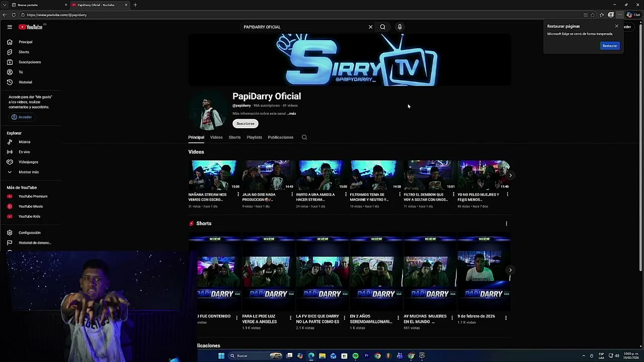Click the YouTube logo
The height and width of the screenshot is (362, 644).
click(31, 27)
